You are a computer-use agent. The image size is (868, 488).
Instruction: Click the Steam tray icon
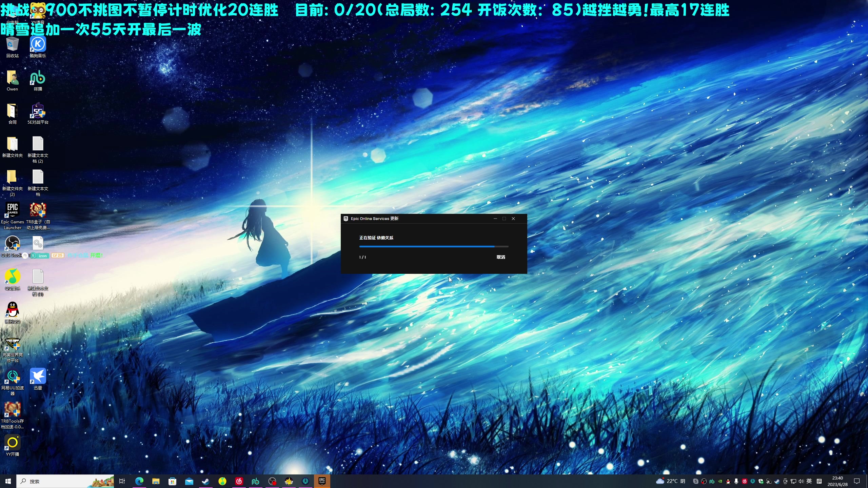777,481
